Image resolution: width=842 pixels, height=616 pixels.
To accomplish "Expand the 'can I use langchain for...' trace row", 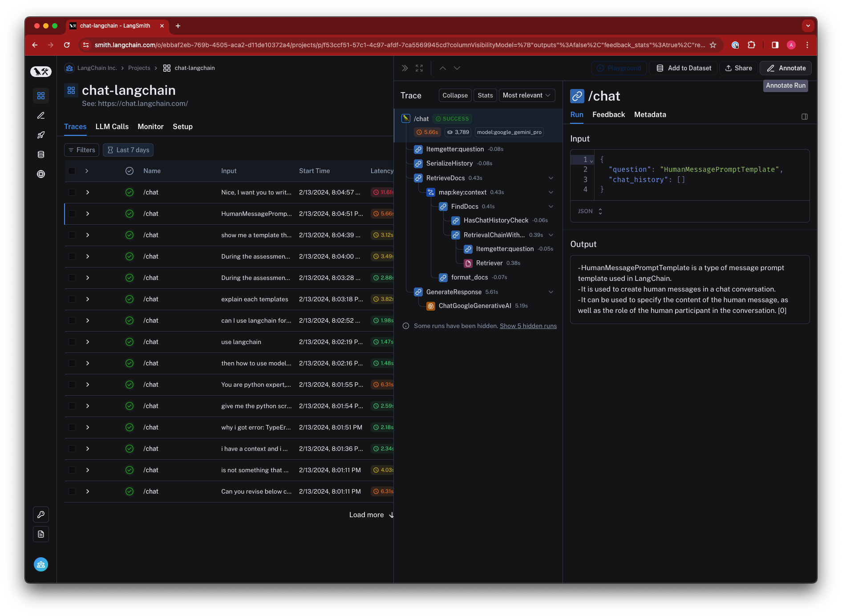I will [88, 320].
